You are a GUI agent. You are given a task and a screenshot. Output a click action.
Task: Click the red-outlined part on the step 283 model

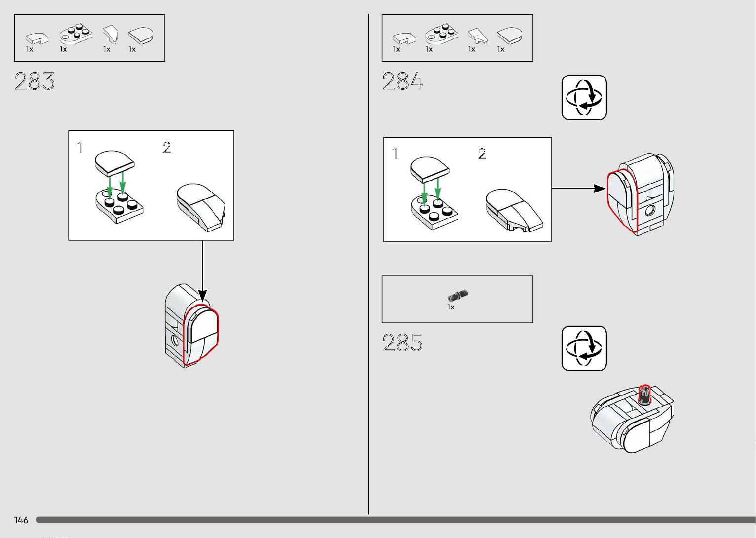(x=200, y=335)
